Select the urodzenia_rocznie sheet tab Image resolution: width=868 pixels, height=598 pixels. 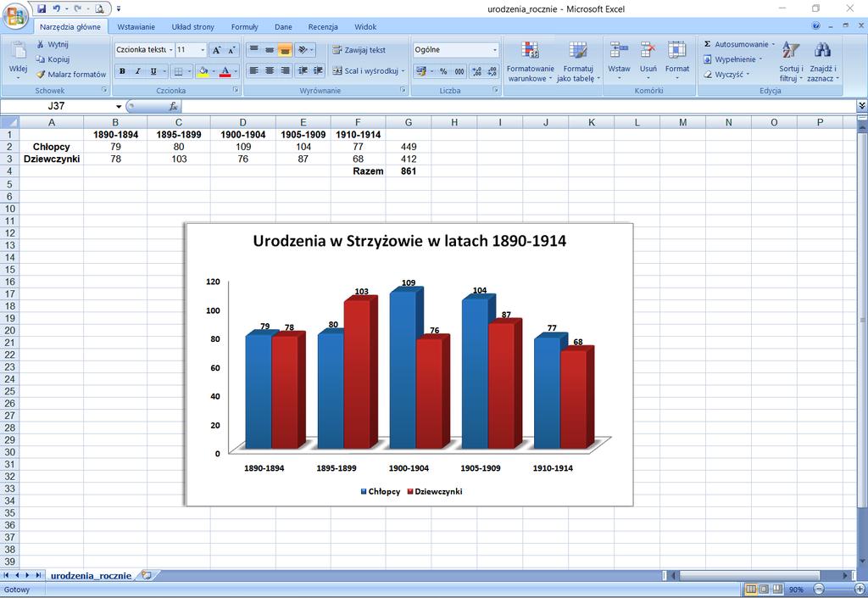click(92, 576)
